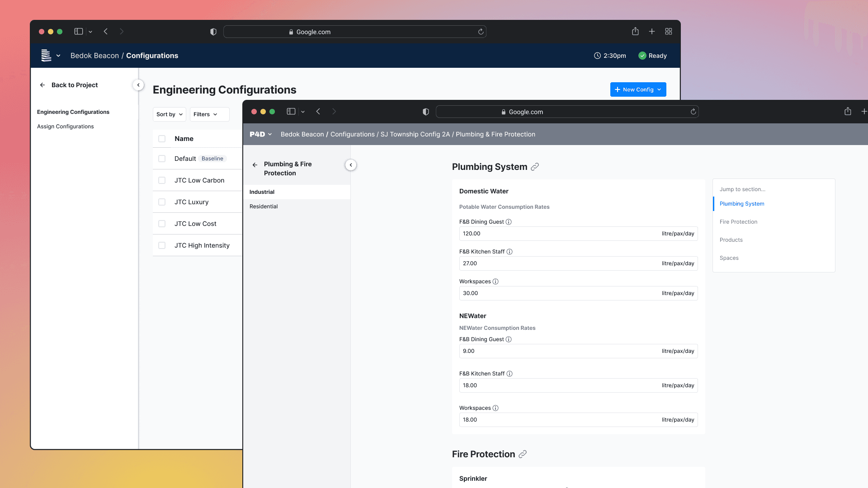Copy link icon beside Plumbing System heading
Screen dimensions: 868x488
[x=535, y=167]
